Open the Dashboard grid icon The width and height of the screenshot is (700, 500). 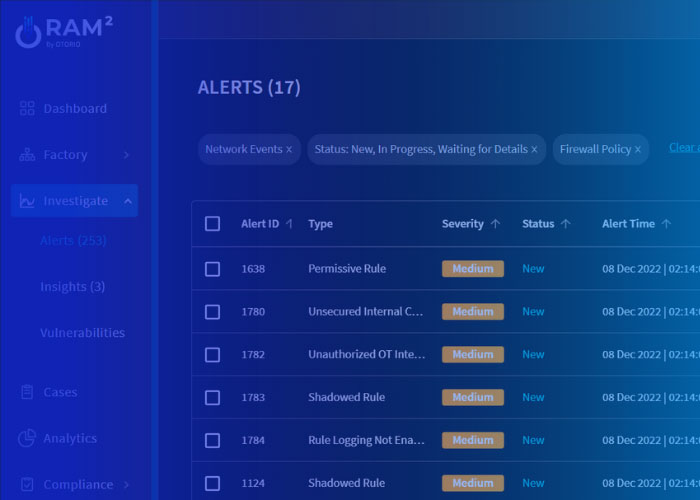27,108
